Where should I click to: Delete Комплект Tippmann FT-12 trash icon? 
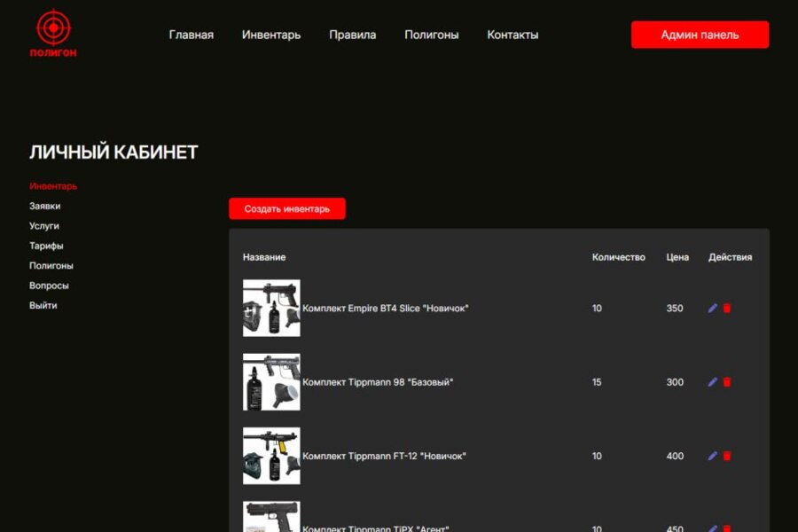pyautogui.click(x=727, y=456)
